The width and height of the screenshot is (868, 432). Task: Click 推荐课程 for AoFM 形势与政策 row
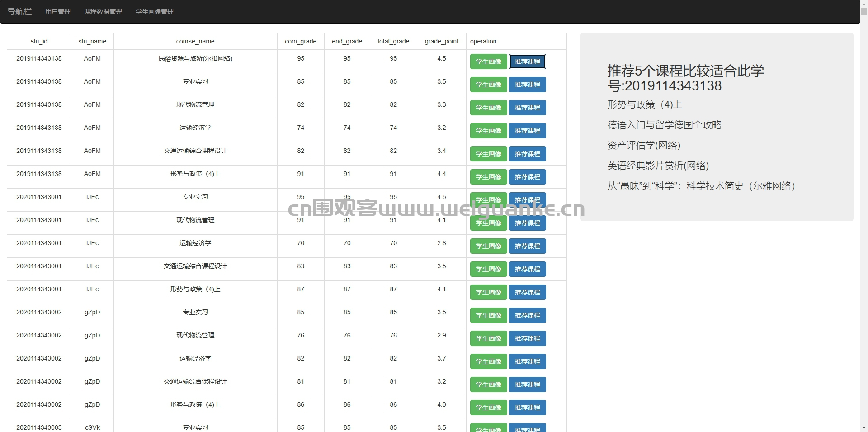(528, 177)
